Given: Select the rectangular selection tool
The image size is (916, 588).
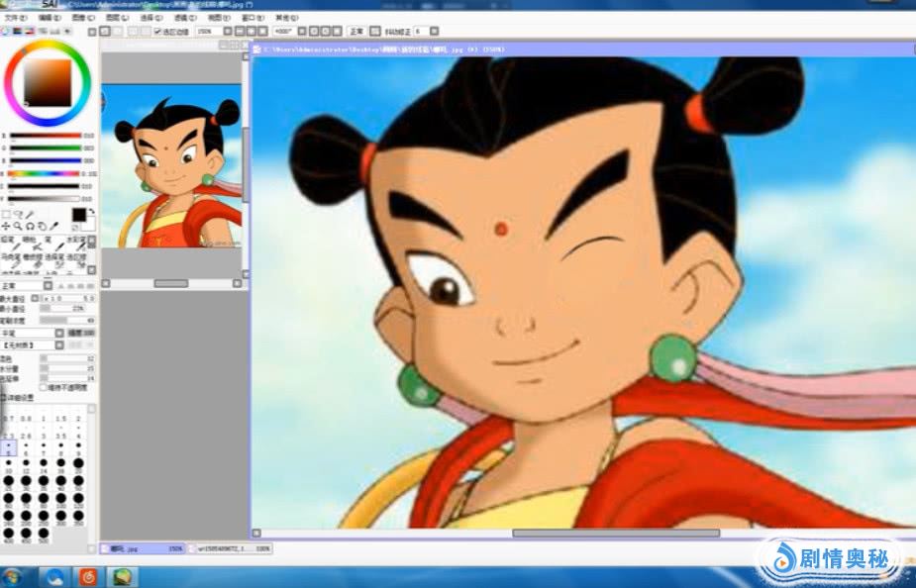Looking at the screenshot, I should (x=6, y=214).
